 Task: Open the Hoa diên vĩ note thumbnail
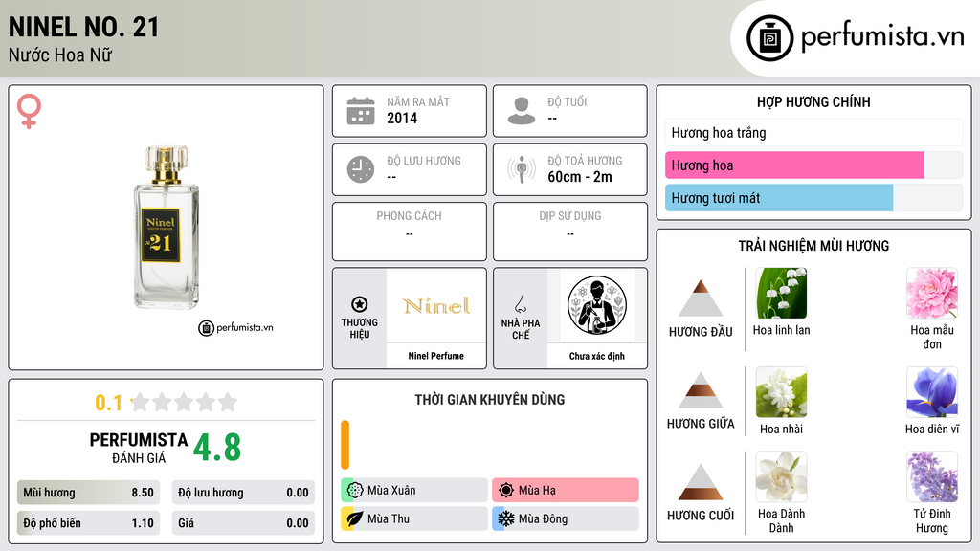click(x=932, y=392)
